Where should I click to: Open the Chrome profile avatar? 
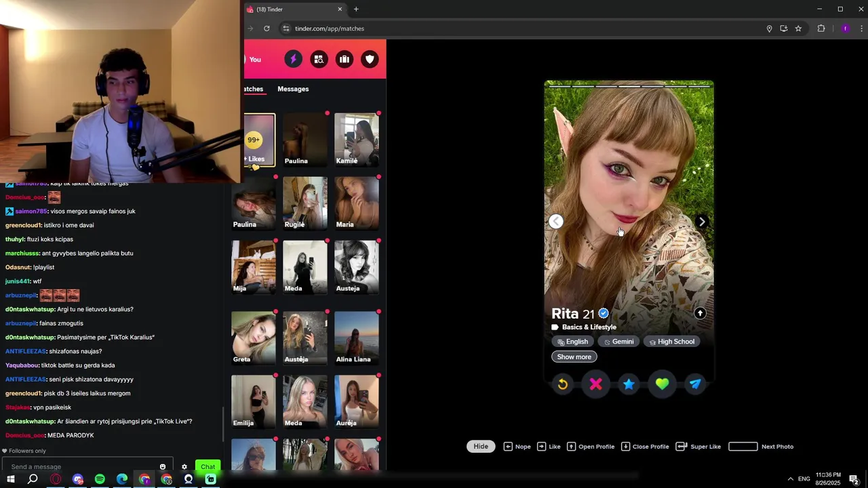click(845, 28)
